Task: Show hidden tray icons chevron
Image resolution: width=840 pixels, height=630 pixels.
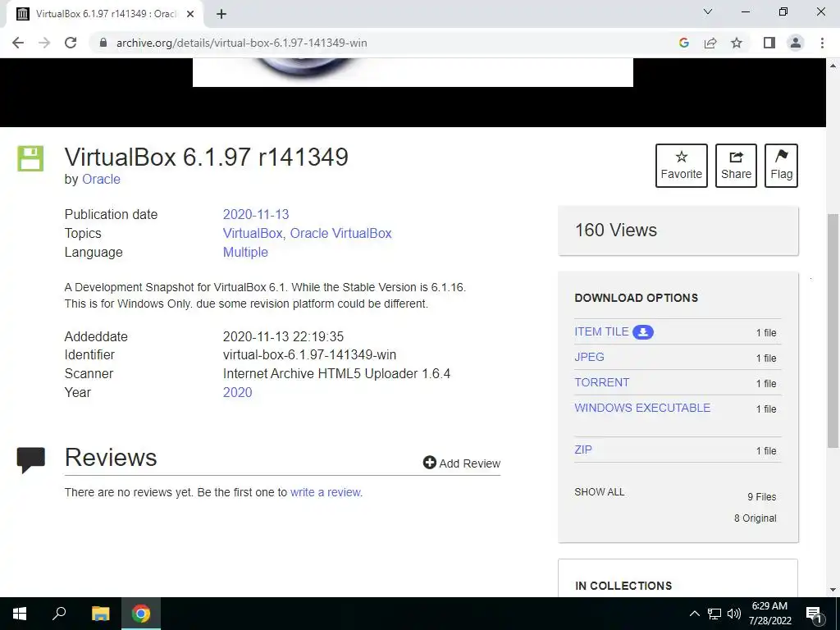Action: (x=694, y=614)
